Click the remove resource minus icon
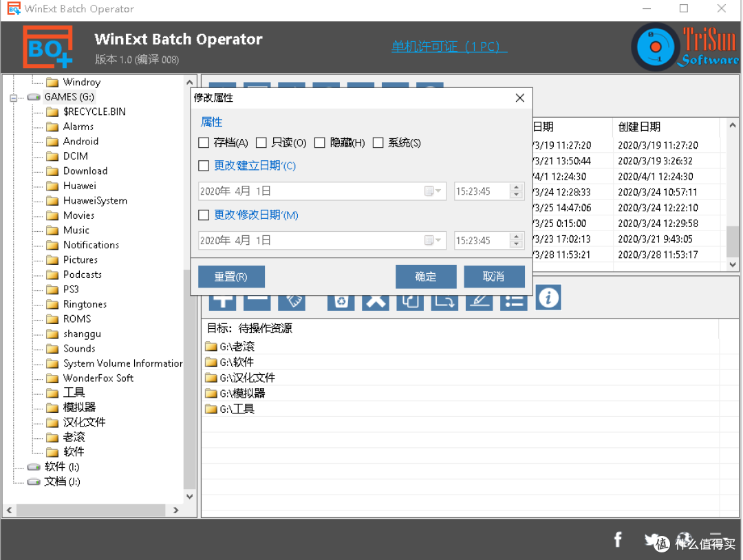This screenshot has height=560, width=743. 257,300
